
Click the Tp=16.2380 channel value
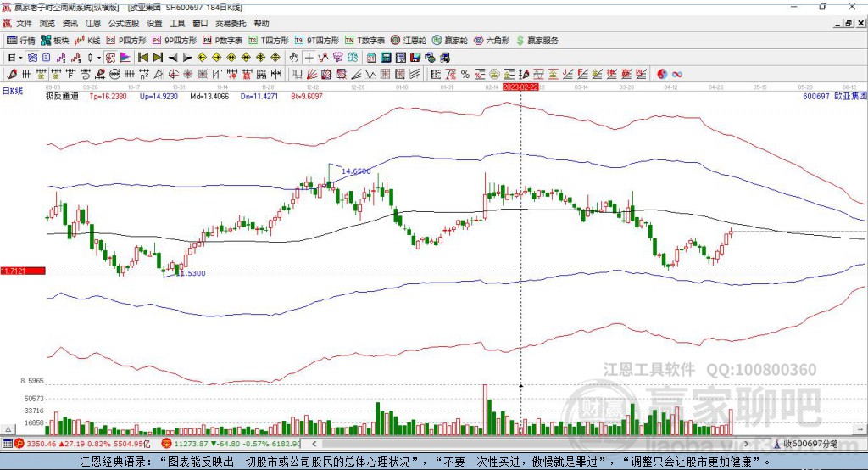coord(108,97)
